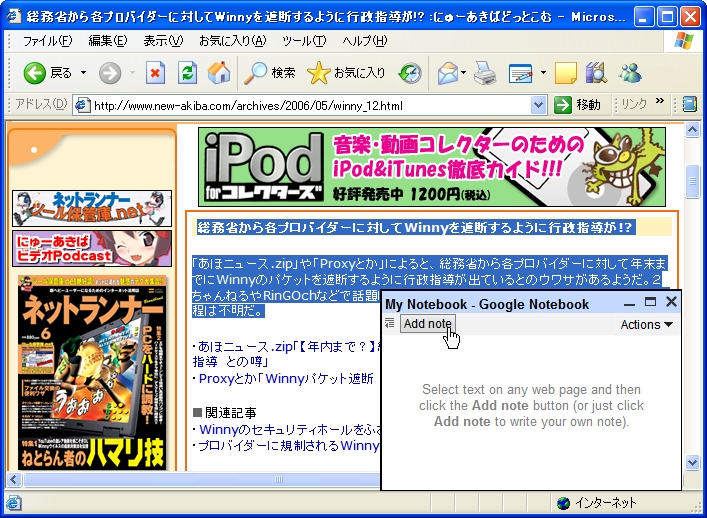
Task: Toggle the notebook list icon beside Add note
Action: pyautogui.click(x=390, y=323)
